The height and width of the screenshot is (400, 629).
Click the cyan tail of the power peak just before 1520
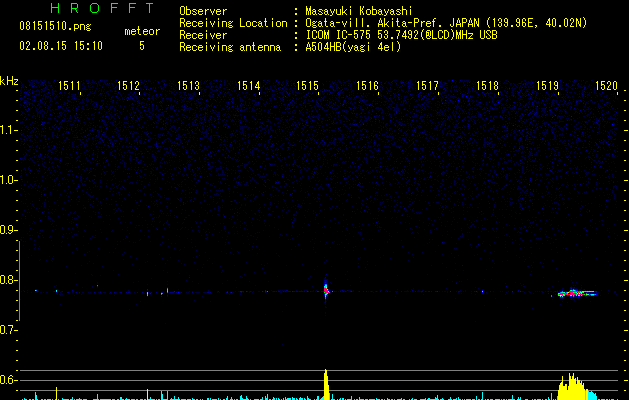coord(591,394)
